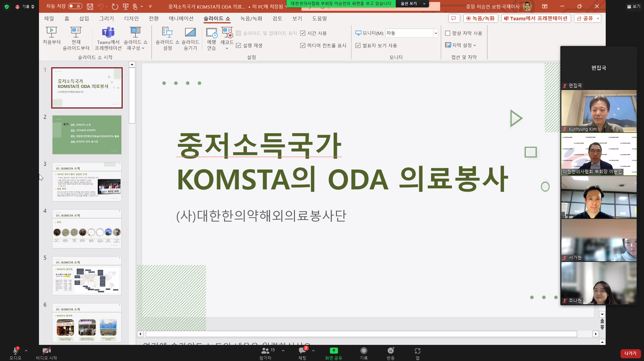
Task: Click the 녹음/녹화 recording button near top right
Action: [x=480, y=18]
